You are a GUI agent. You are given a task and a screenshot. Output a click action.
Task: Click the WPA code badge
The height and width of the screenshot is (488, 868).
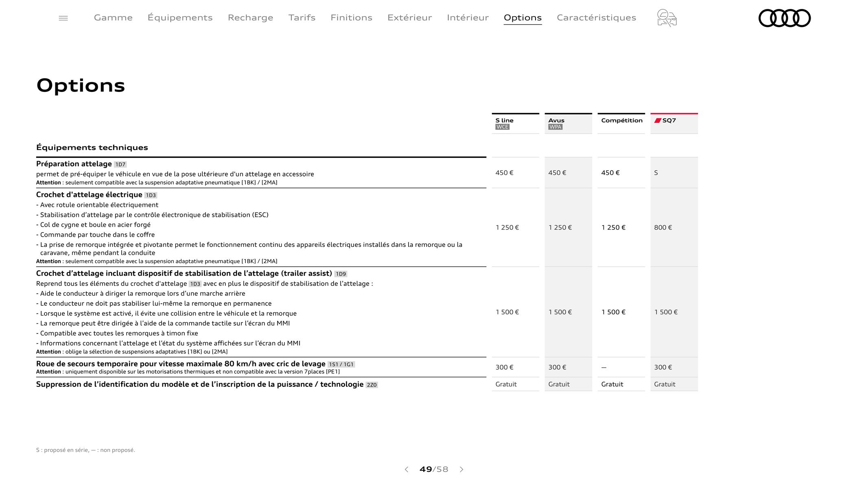click(555, 127)
